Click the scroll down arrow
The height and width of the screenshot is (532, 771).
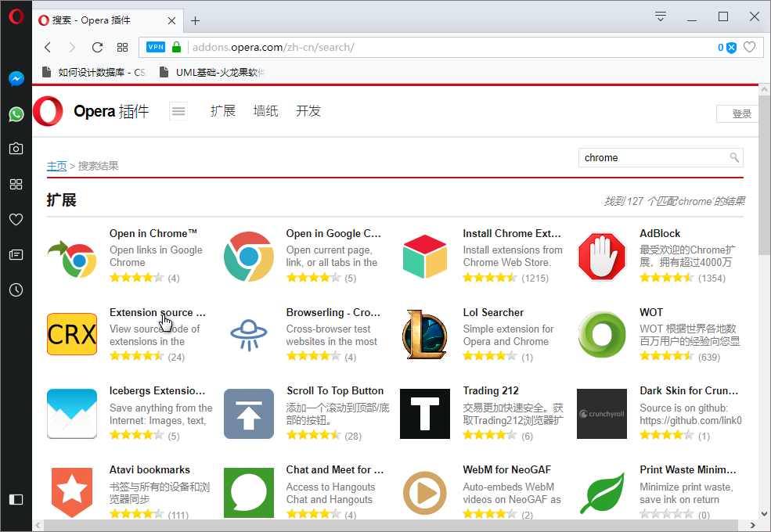(x=764, y=514)
